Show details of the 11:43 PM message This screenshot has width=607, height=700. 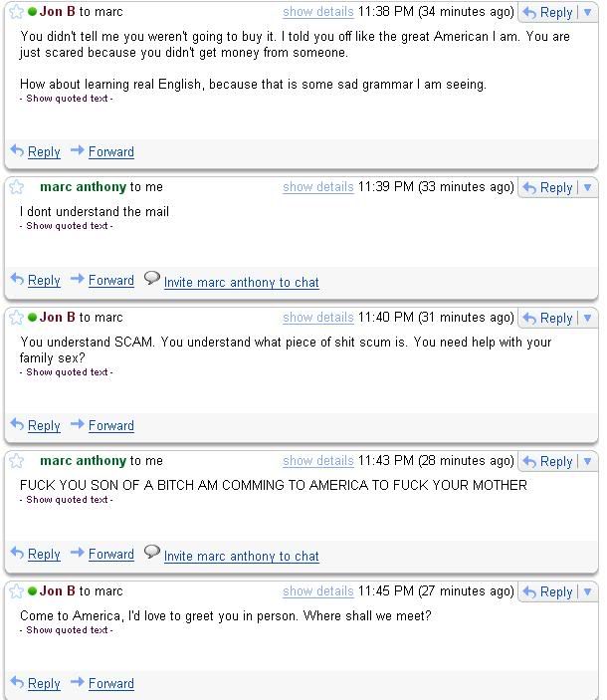pos(318,461)
